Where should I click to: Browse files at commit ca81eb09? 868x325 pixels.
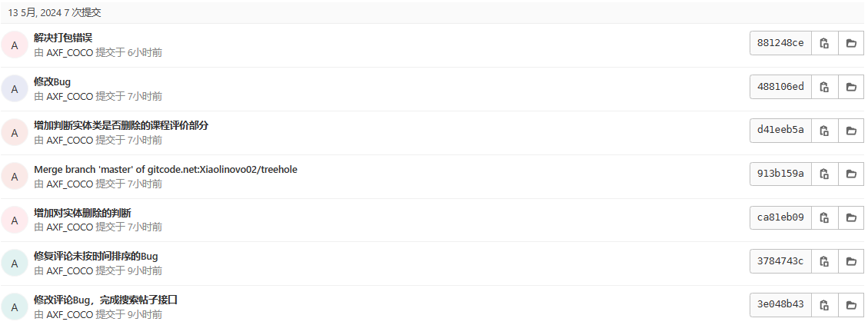coord(851,217)
